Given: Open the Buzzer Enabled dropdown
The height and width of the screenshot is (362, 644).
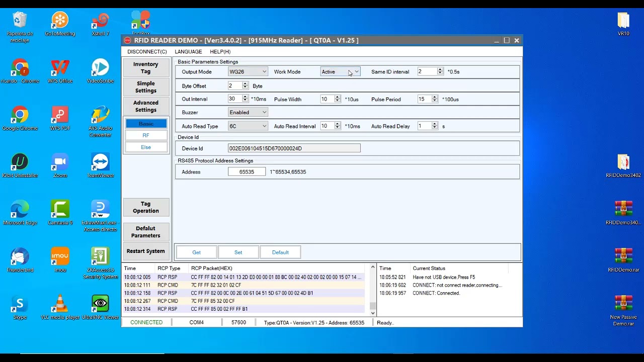Looking at the screenshot, I should tap(248, 113).
